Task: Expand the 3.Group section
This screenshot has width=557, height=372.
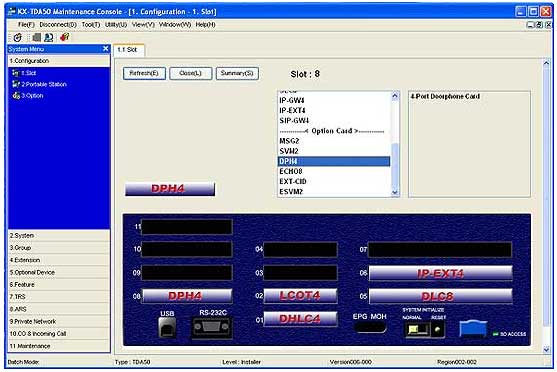Action: (59, 248)
